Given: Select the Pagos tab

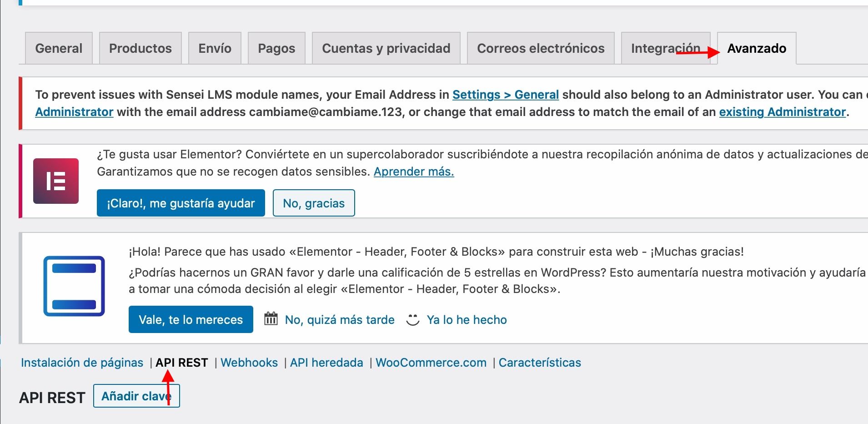Looking at the screenshot, I should (276, 48).
